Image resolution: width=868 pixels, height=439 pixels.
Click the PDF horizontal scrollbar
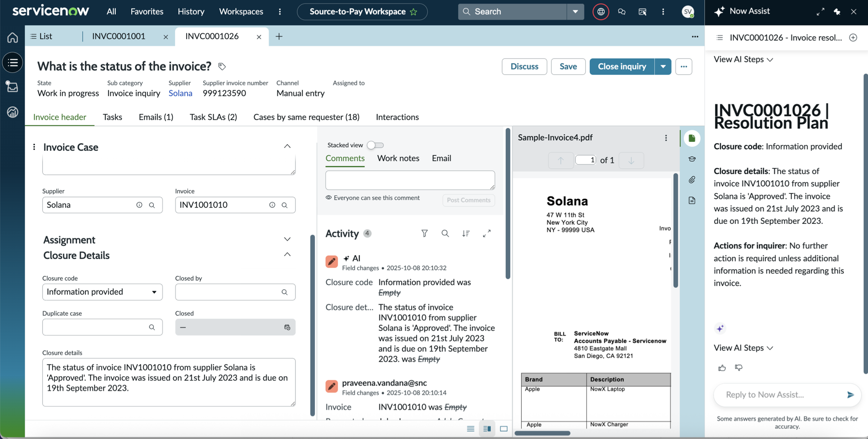(x=542, y=433)
